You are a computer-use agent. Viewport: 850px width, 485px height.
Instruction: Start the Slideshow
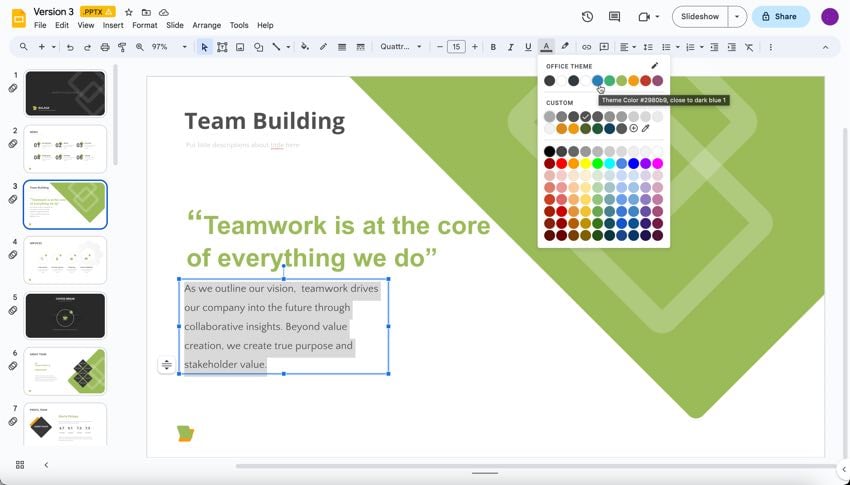coord(699,16)
